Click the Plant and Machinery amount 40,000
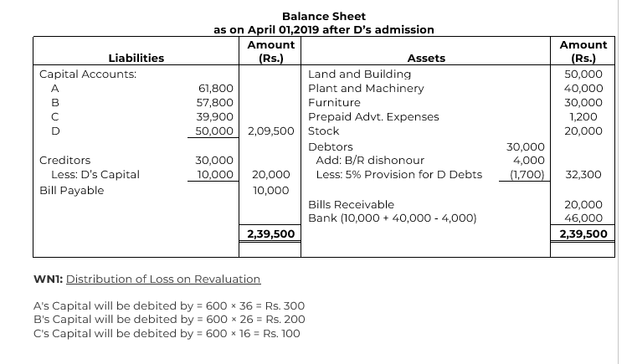The image size is (632, 364). coord(583,88)
